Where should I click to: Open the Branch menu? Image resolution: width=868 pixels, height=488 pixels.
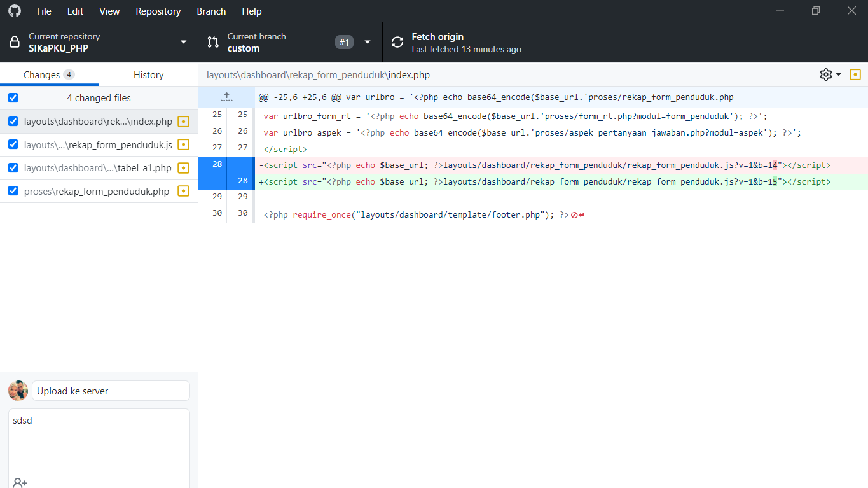pos(211,11)
